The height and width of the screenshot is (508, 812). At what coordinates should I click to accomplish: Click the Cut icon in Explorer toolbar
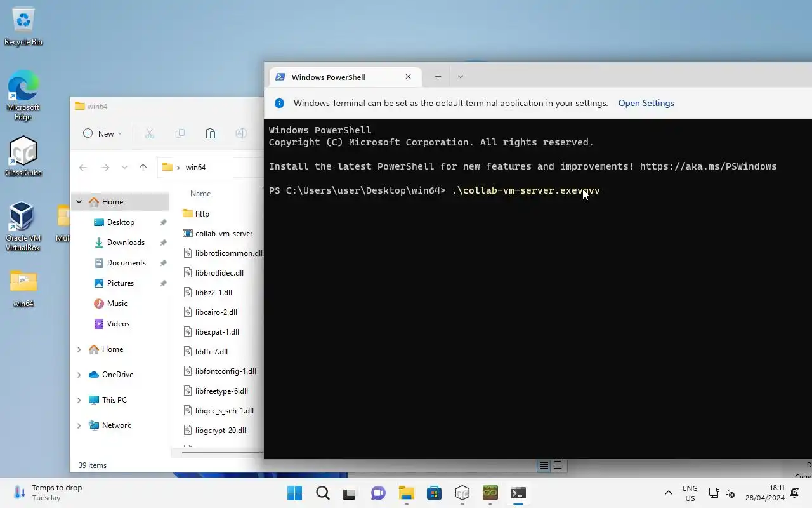point(150,133)
